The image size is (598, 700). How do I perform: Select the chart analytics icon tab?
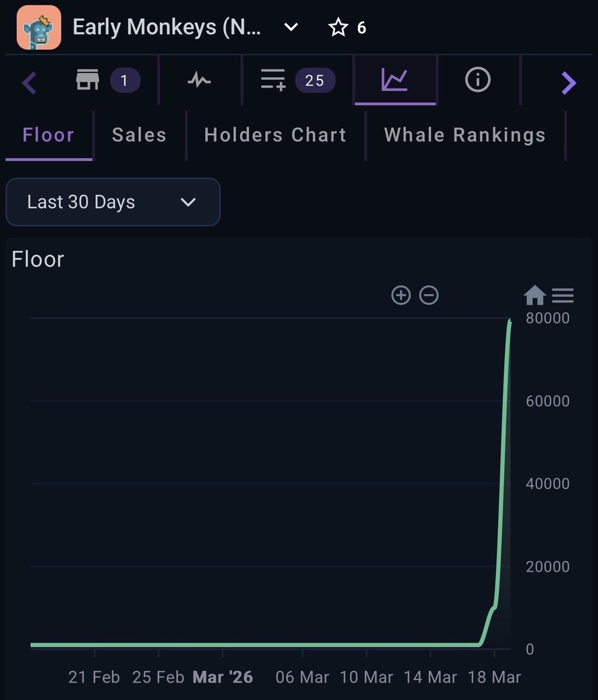point(395,80)
